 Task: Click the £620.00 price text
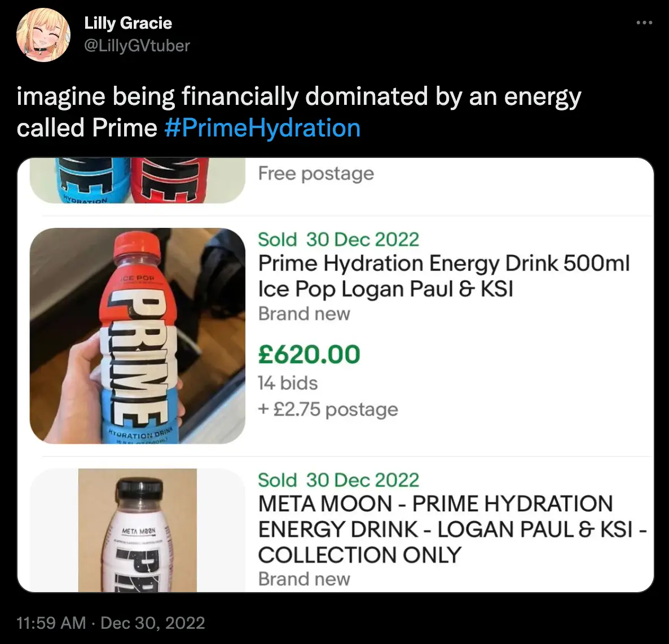pyautogui.click(x=309, y=355)
